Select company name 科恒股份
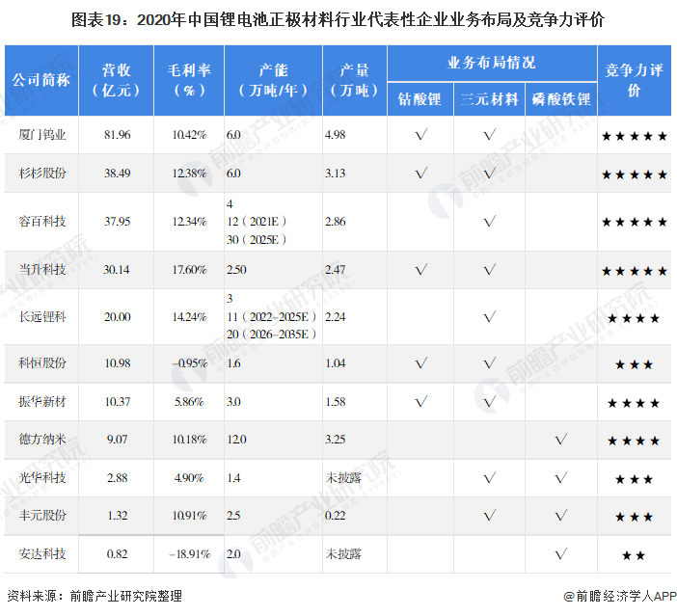This screenshot has height=616, width=677. pyautogui.click(x=41, y=363)
